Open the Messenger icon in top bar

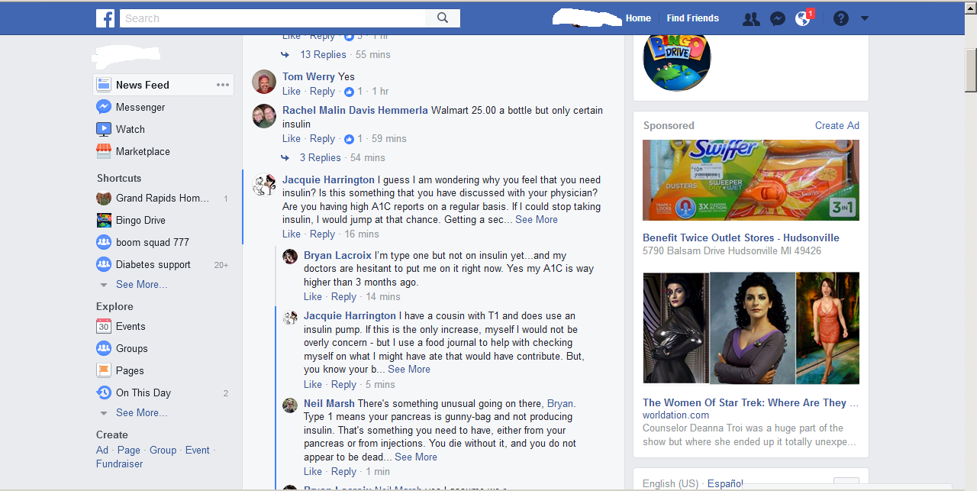pyautogui.click(x=778, y=19)
